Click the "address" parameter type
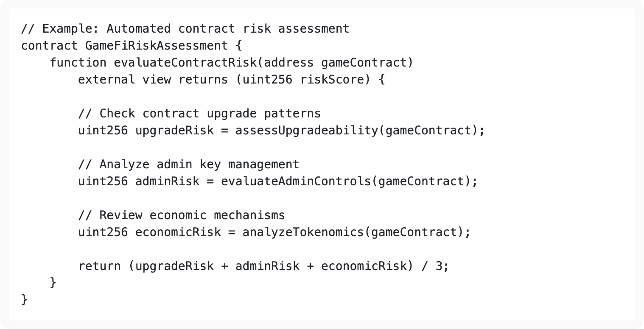The image size is (644, 329). pos(288,62)
